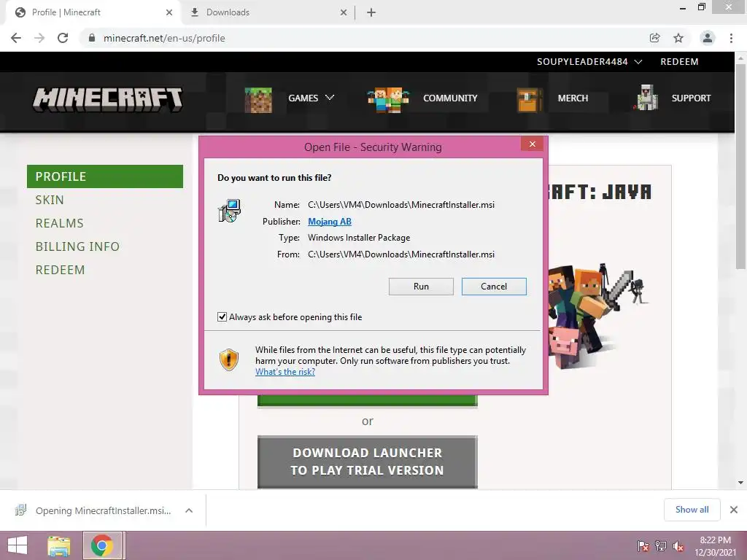
Task: Reload the Minecraft profile page
Action: 63,38
